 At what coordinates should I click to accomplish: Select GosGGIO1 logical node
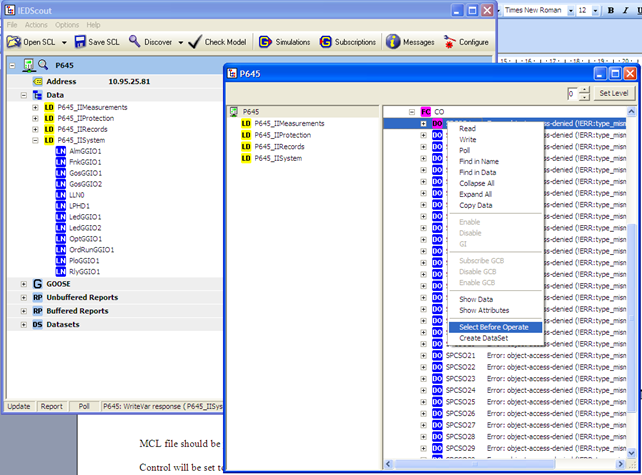coord(86,173)
